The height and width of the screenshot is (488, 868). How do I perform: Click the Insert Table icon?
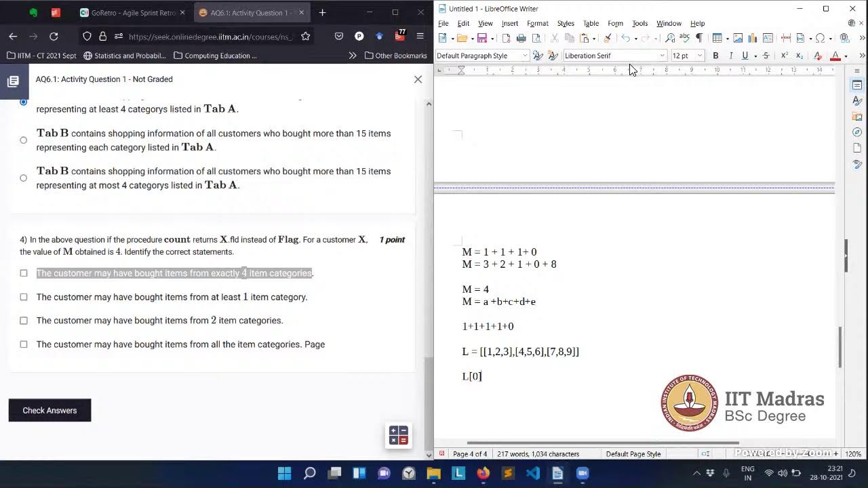pos(717,38)
